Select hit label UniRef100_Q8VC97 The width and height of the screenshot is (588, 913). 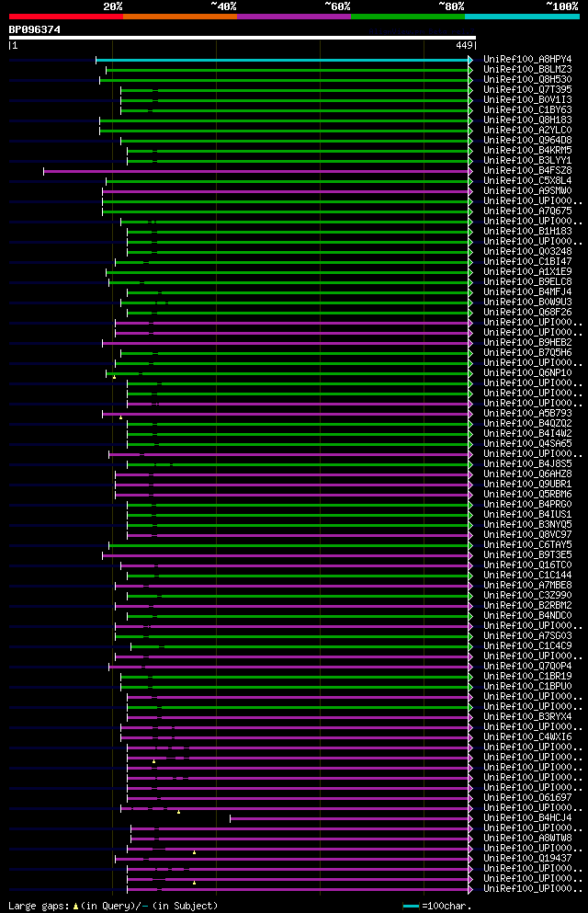coord(527,534)
